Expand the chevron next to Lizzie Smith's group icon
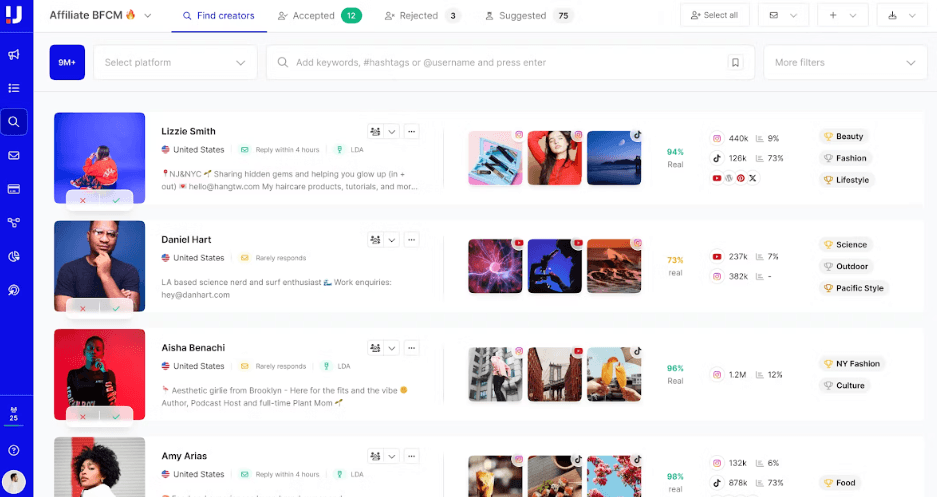This screenshot has width=937, height=497. point(391,131)
